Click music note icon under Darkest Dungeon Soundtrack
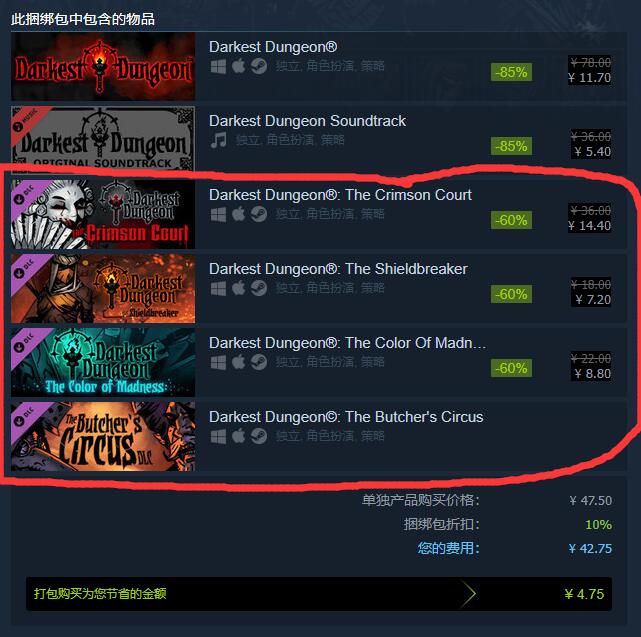 tap(219, 140)
